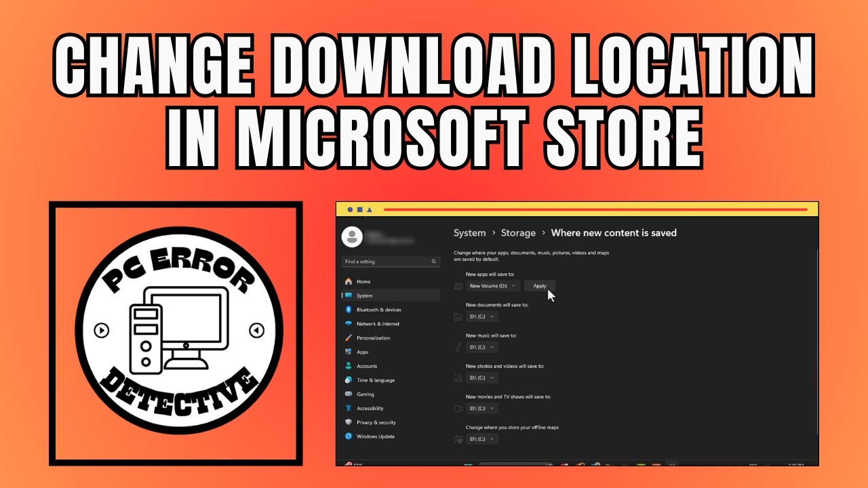Focus the Find a setting search box
The width and height of the screenshot is (868, 488).
coord(391,262)
